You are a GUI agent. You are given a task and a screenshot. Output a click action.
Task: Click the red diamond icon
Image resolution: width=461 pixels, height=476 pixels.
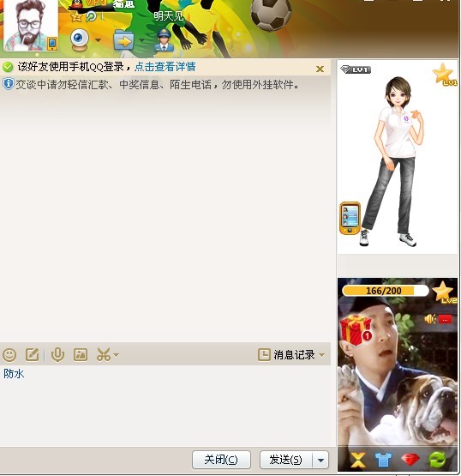coord(410,460)
